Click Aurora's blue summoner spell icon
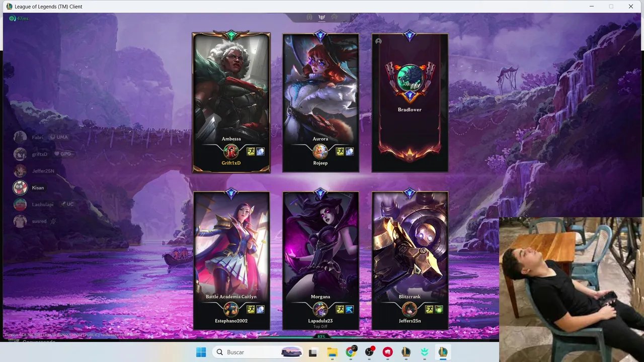This screenshot has height=362, width=644. click(350, 151)
